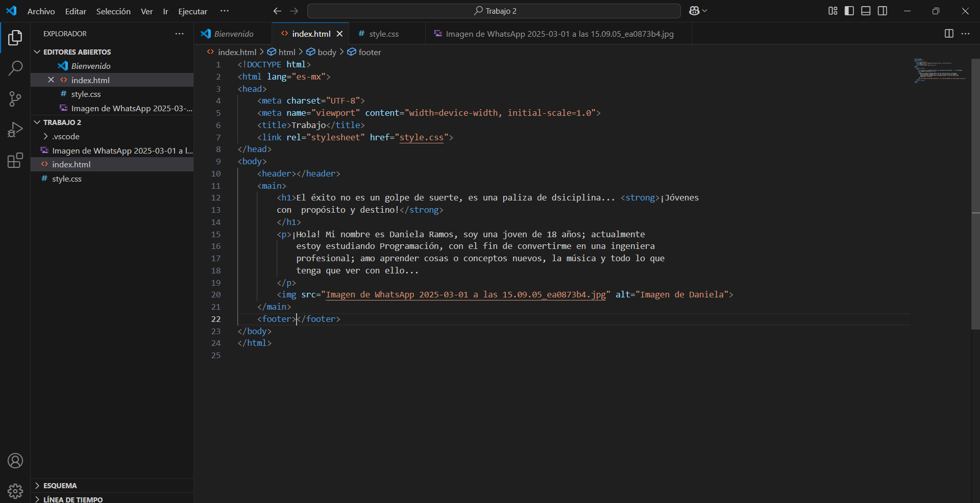Click the VS Code logo icon
Viewport: 980px width, 503px height.
click(11, 11)
